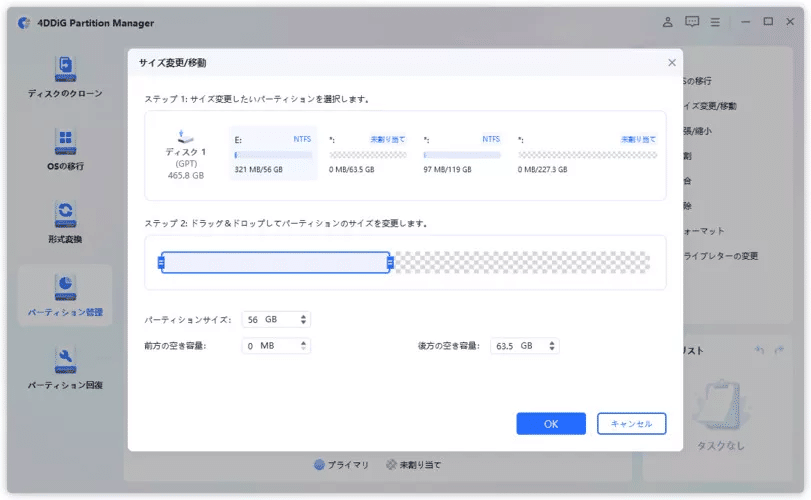
Task: Select the 63.5 GB unallocated partition
Action: [368, 154]
